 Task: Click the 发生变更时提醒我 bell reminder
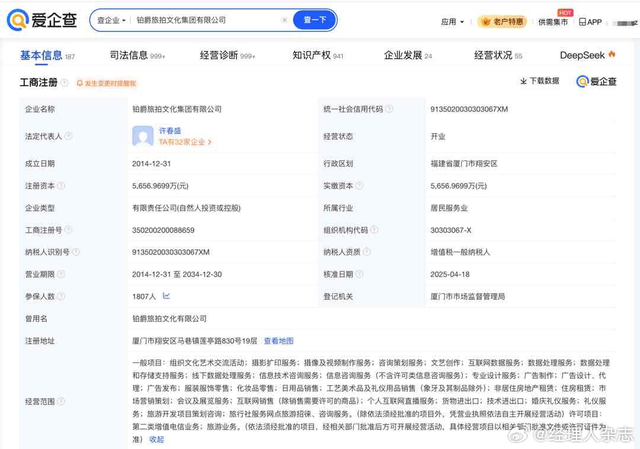tap(106, 83)
